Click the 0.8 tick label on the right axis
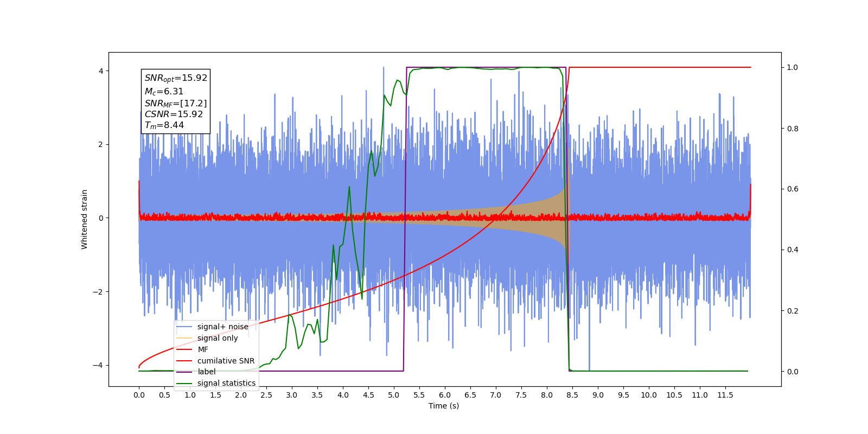Screen dimensions: 868x434 [793, 129]
